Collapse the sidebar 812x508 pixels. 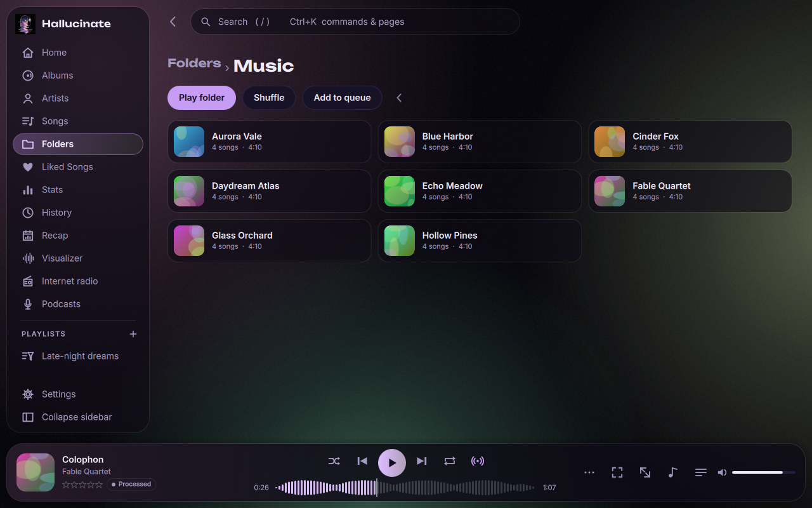78,417
